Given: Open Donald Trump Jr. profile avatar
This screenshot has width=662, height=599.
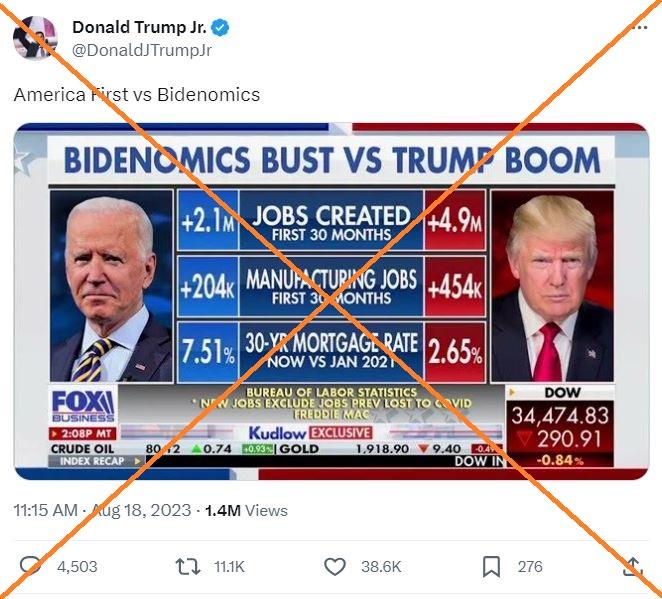Looking at the screenshot, I should coord(35,38).
